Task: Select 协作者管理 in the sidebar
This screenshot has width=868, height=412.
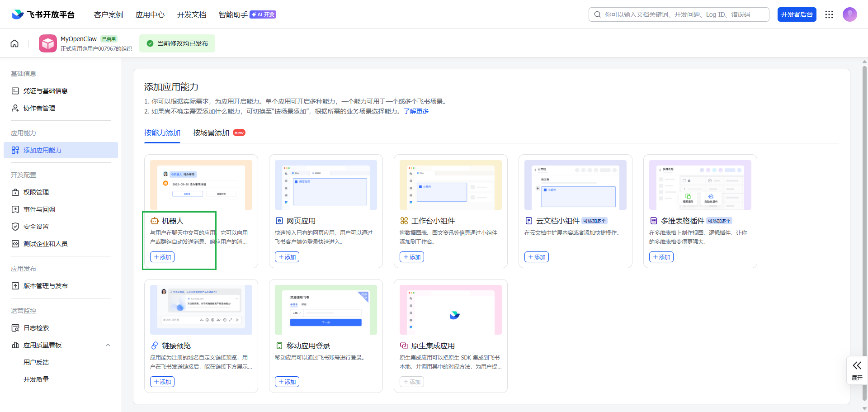Action: coord(40,108)
